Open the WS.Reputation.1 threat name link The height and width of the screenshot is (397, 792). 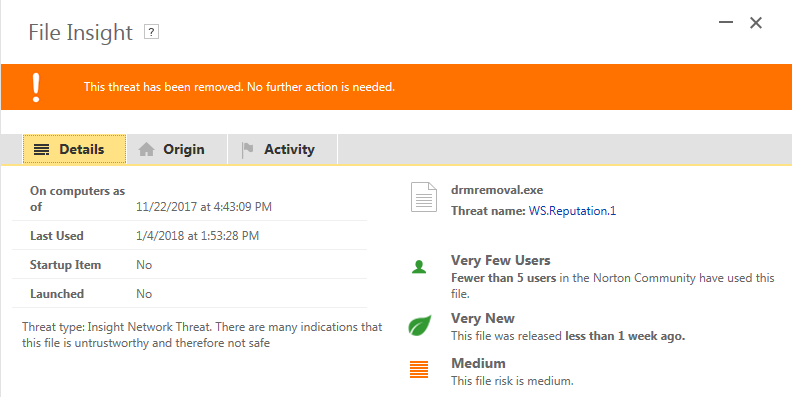click(572, 211)
